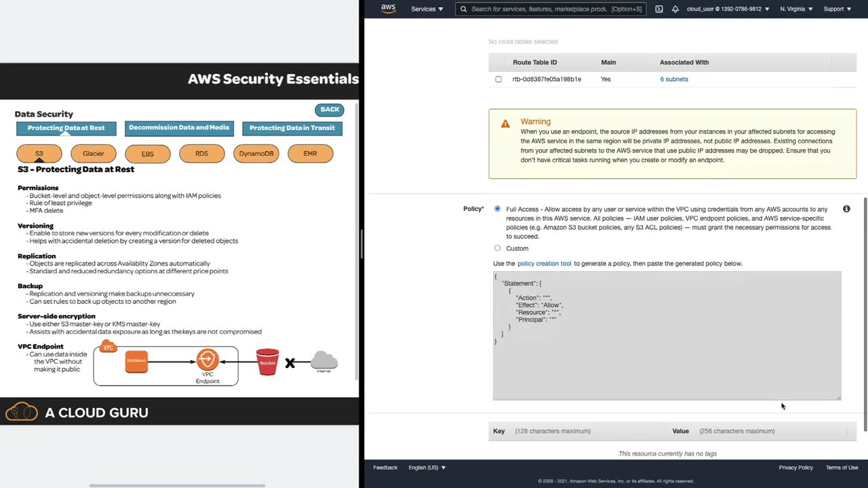Open the Services dropdown menu

pos(427,9)
